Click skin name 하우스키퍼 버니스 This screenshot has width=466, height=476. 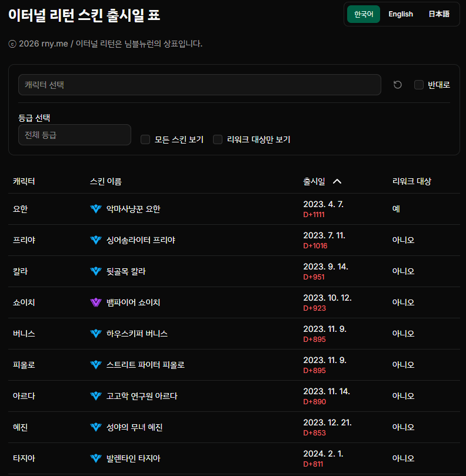[x=137, y=334]
